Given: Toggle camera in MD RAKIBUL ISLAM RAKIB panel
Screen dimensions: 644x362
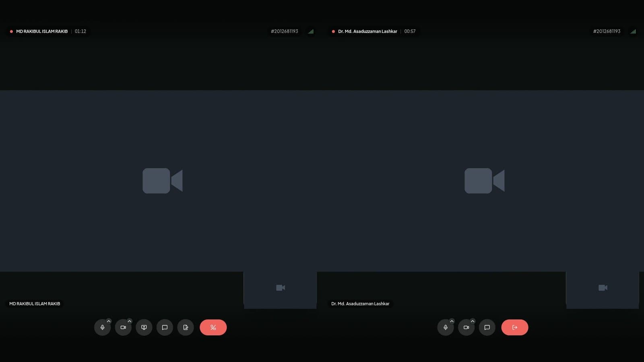Looking at the screenshot, I should point(123,327).
